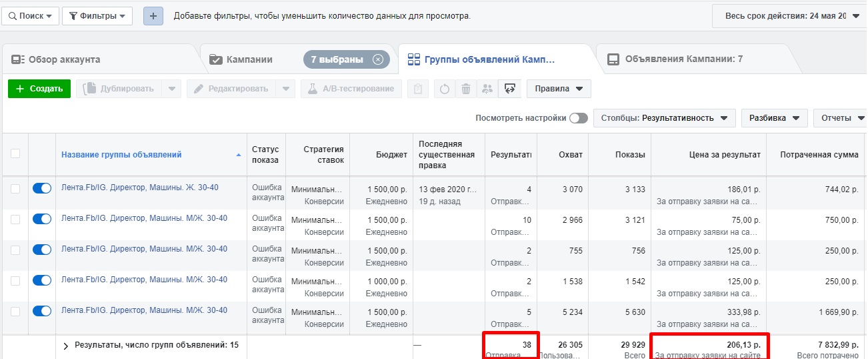Open the arrow dropdown next to Дублировать
Viewport: 868px width, 359px height.
pos(172,89)
